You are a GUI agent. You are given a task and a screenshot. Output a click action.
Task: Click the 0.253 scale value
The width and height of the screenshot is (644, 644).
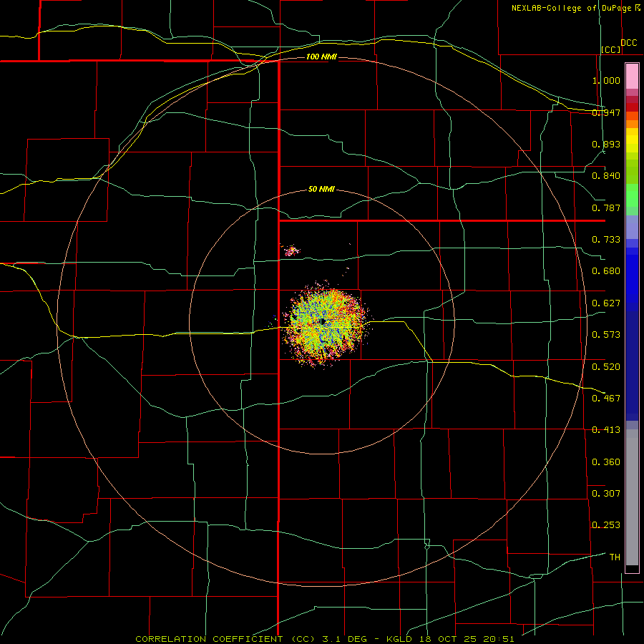[x=606, y=525]
